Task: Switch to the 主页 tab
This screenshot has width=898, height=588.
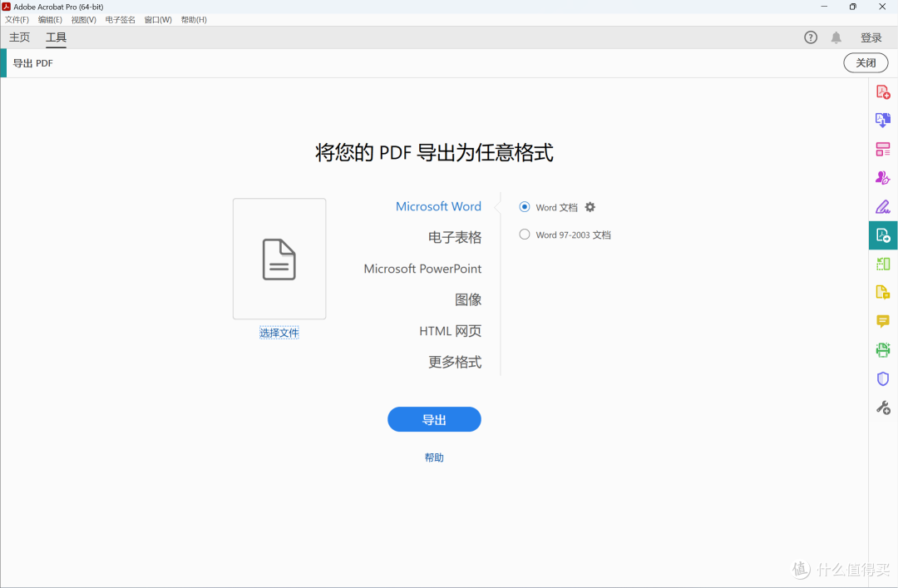Action: pos(19,37)
